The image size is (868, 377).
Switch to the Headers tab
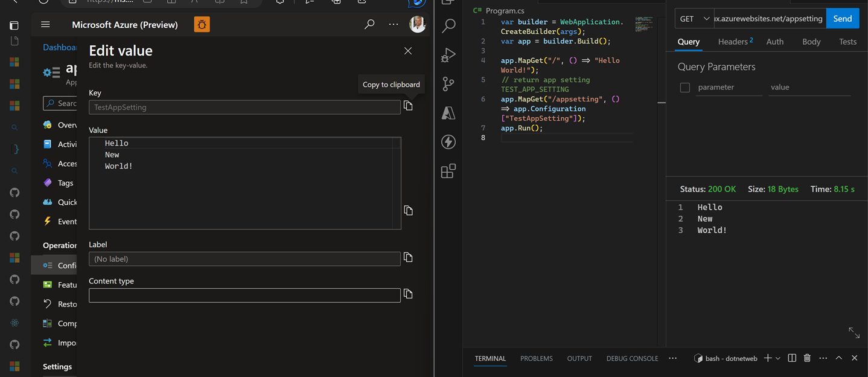point(735,42)
